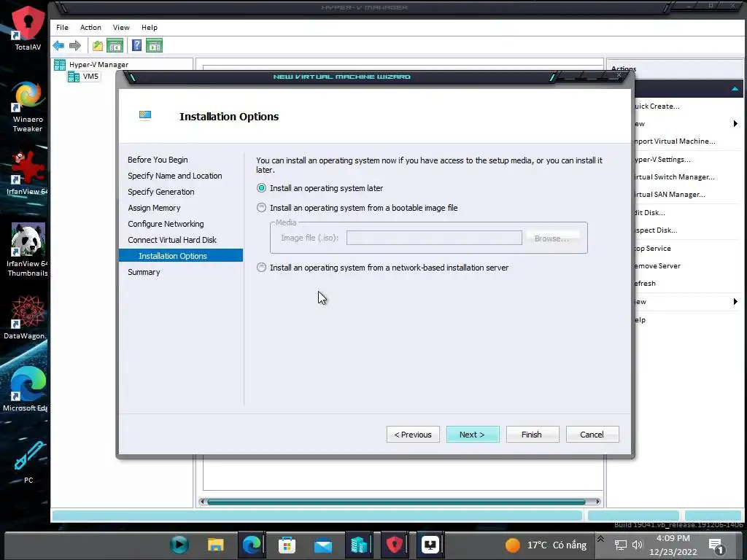Open Winaero Tweaker desktop shortcut
Viewport: 747px width, 560px height.
28,106
